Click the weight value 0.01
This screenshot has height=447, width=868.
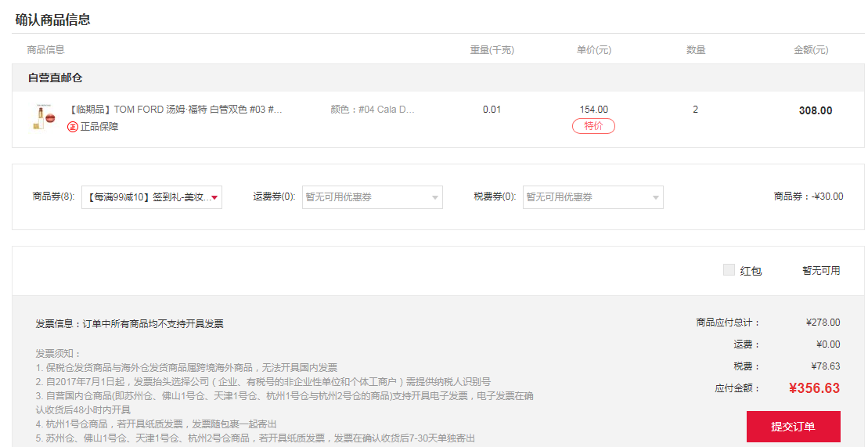click(492, 110)
